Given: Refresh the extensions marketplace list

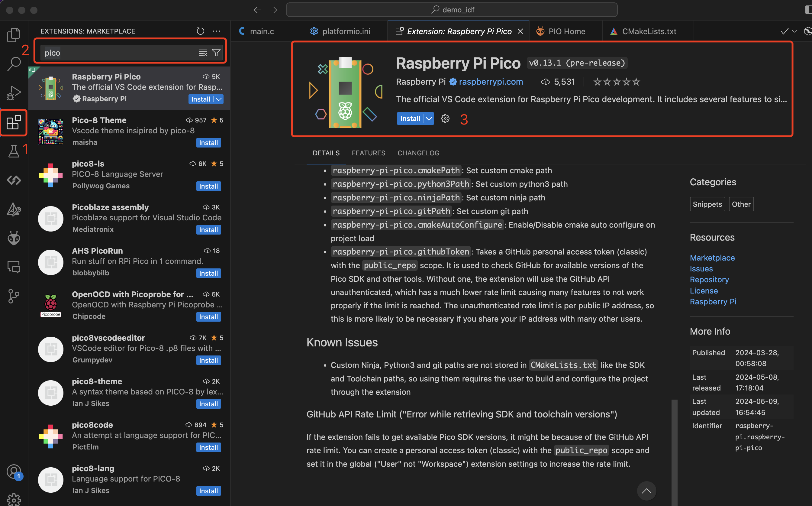Looking at the screenshot, I should click(200, 31).
